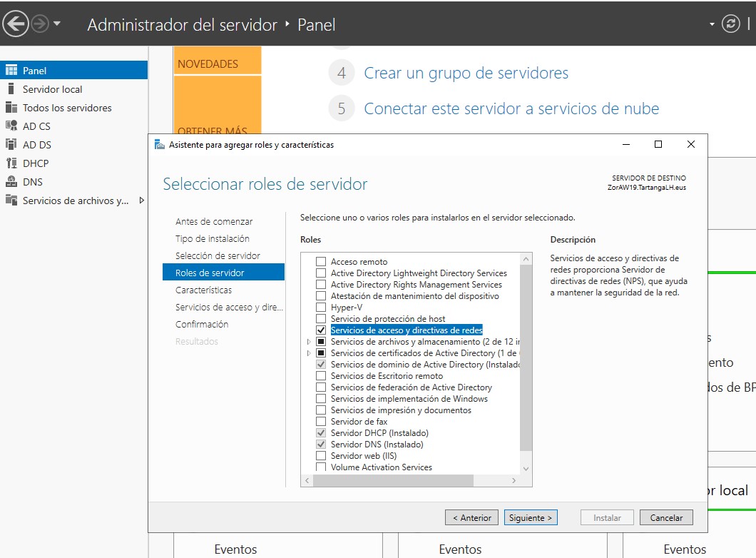
Task: Click the Cancelar button
Action: click(x=666, y=517)
